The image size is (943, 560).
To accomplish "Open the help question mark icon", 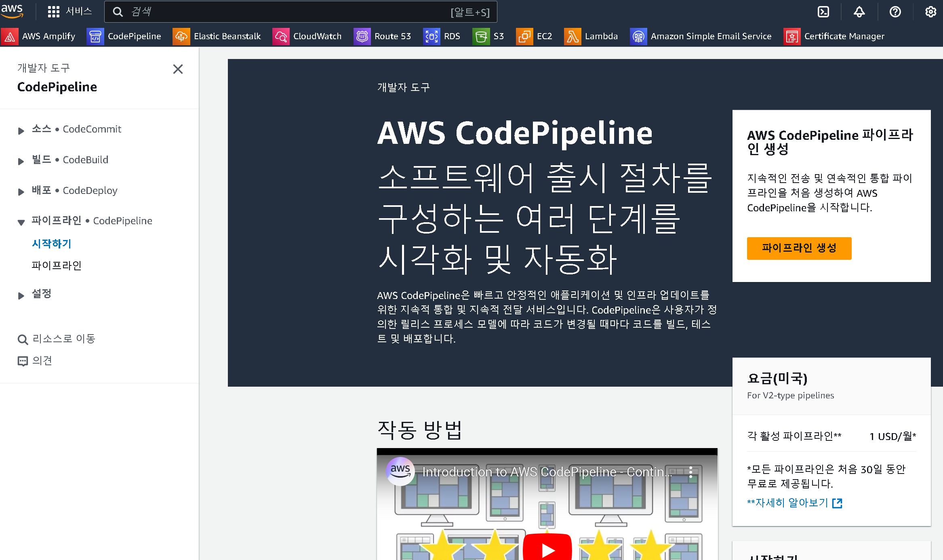I will pos(895,12).
